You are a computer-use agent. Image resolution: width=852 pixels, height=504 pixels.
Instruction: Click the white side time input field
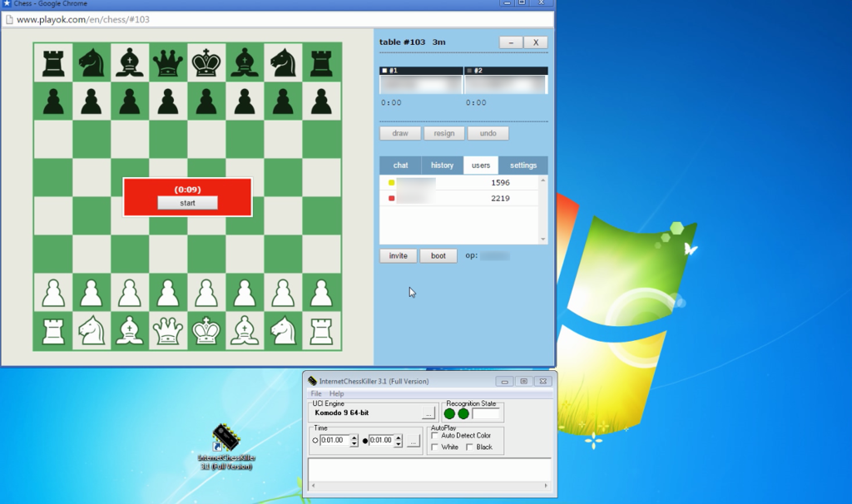(x=334, y=441)
